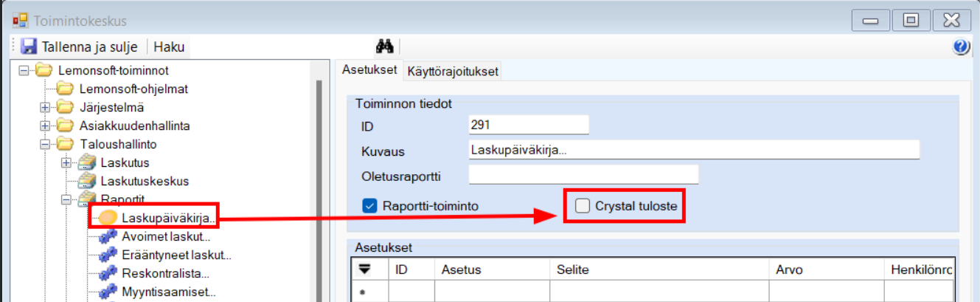Expand the Asiakkuudenhallinta folder node
980x302 pixels.
pos(45,126)
